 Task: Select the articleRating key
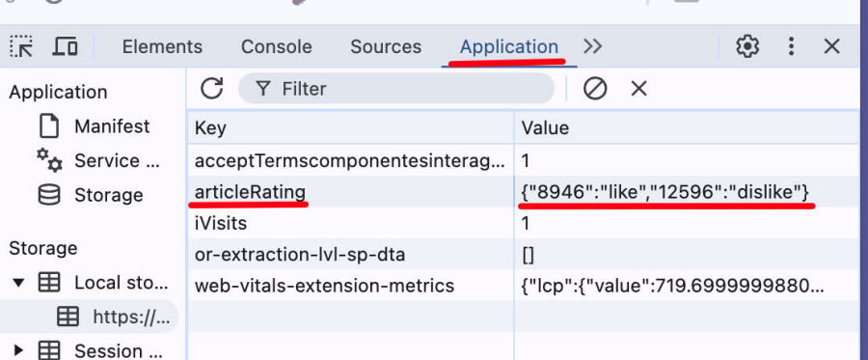click(250, 192)
